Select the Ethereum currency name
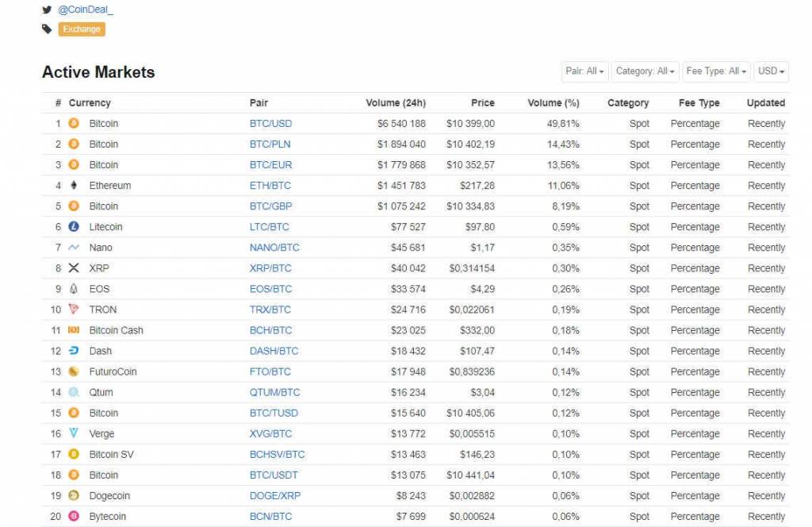Viewport: 812px width, 527px height. [x=109, y=186]
